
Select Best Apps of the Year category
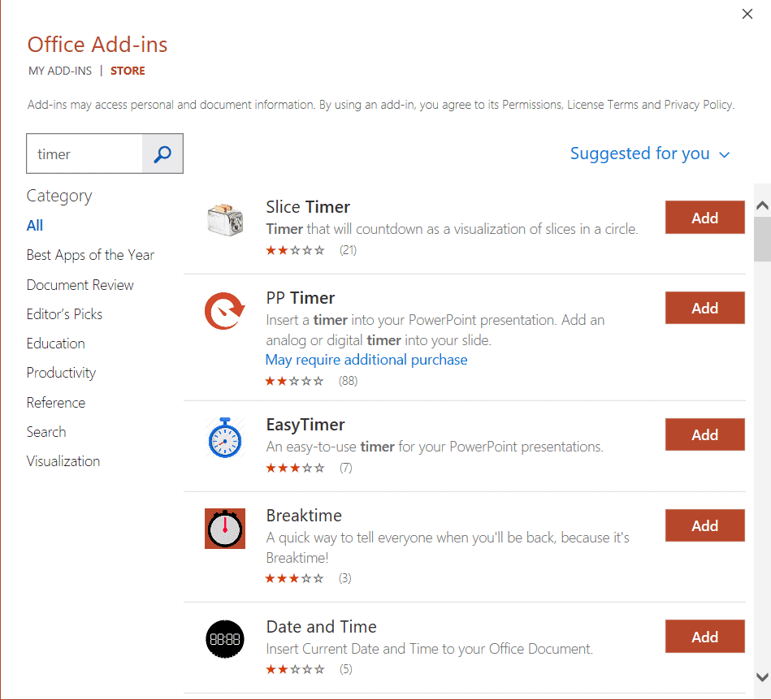point(90,255)
